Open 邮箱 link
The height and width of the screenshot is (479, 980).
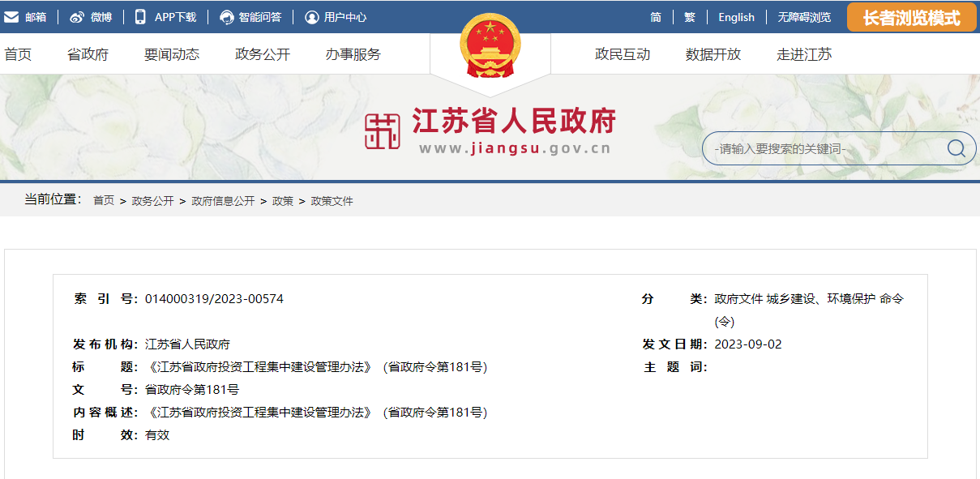click(x=36, y=17)
